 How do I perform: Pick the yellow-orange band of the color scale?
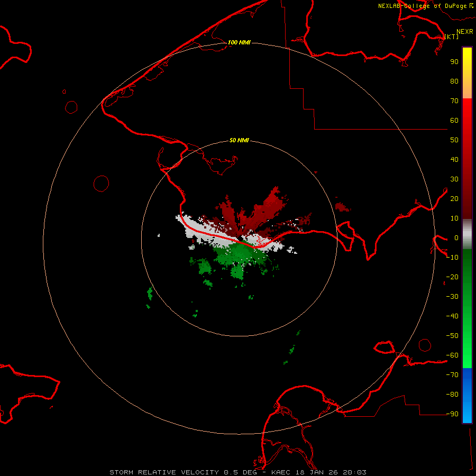coord(467,73)
